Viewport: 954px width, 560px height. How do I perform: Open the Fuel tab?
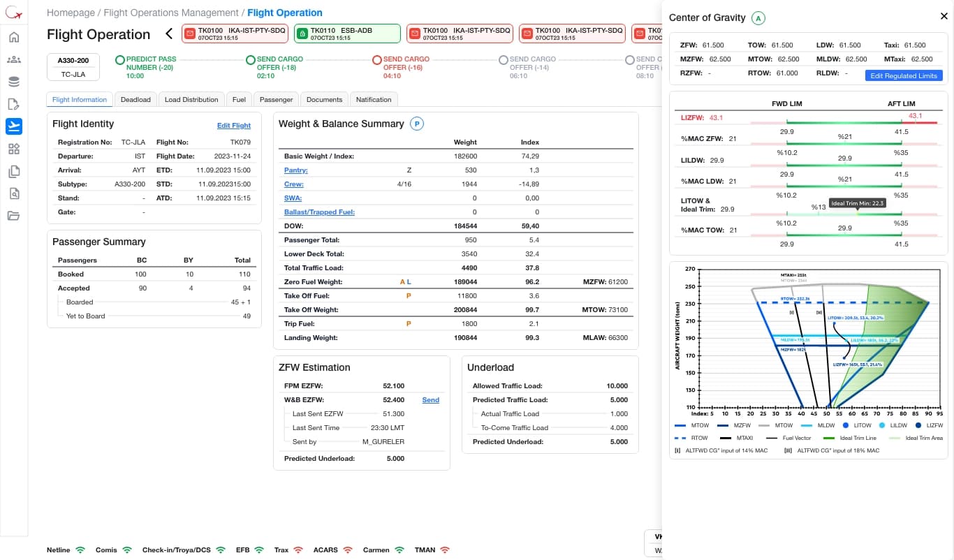click(x=239, y=99)
